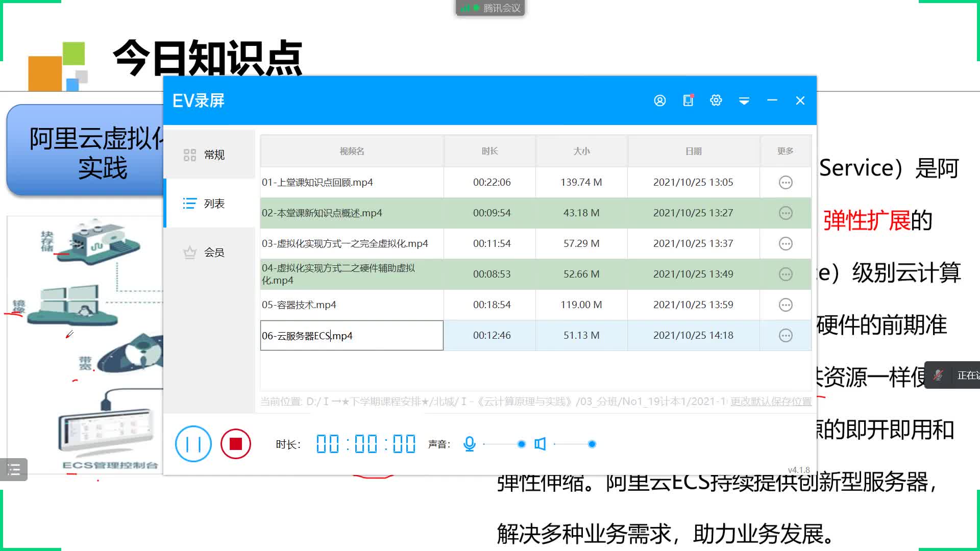Sort by the 时长 column header
980x551 pixels.
489,151
